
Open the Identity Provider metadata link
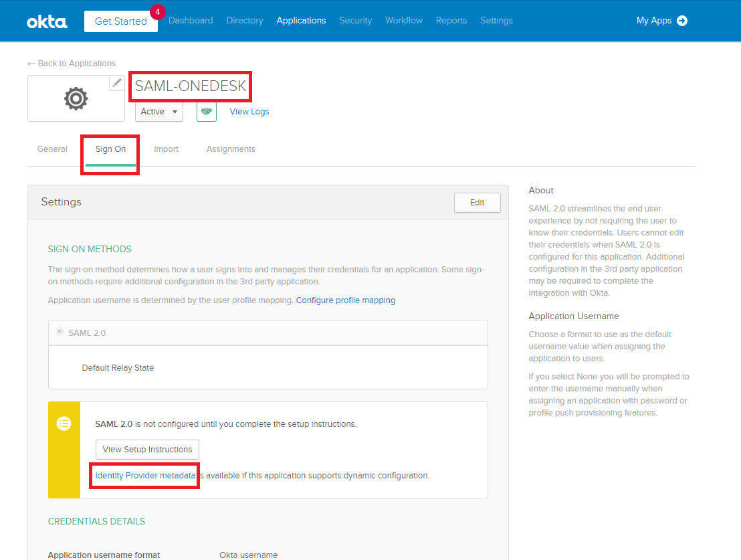(x=145, y=475)
